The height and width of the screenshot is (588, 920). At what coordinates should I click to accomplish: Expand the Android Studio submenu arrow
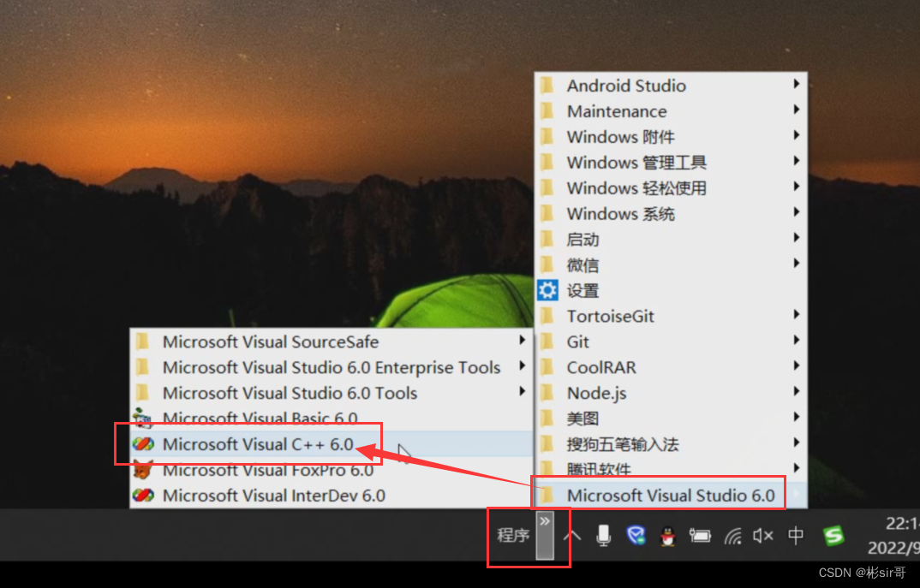click(x=796, y=84)
